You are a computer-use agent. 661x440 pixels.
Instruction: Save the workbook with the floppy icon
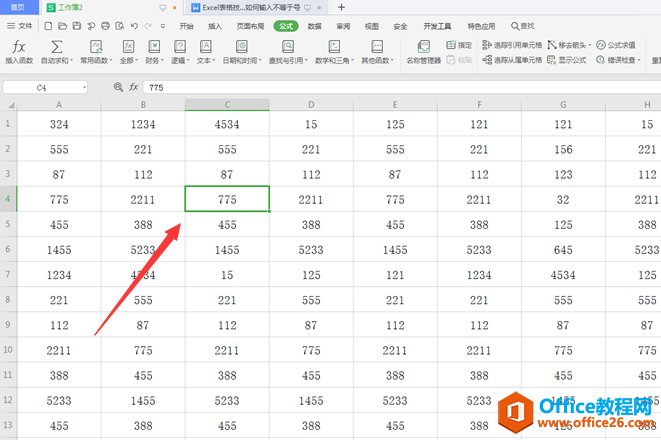pos(77,26)
